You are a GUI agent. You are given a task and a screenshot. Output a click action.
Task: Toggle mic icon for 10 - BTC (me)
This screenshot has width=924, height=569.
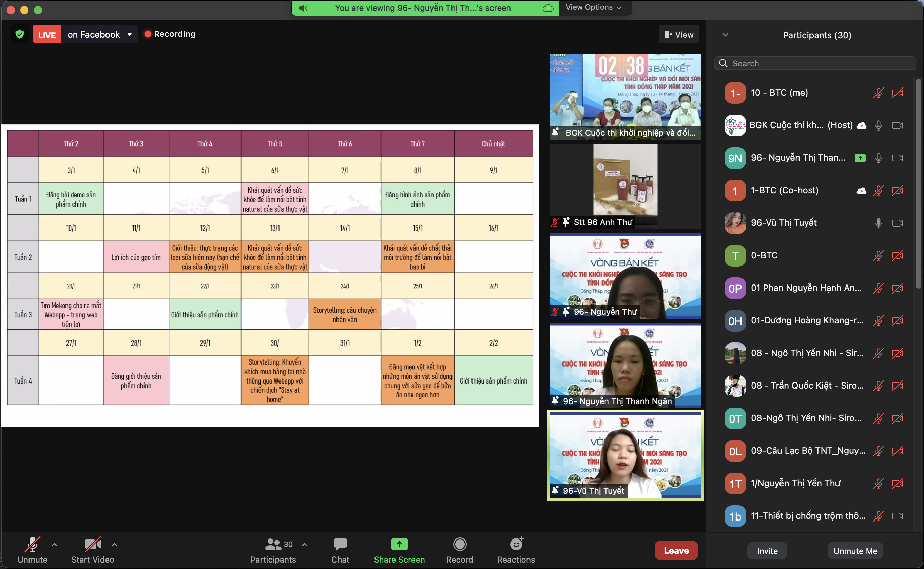[x=878, y=93]
